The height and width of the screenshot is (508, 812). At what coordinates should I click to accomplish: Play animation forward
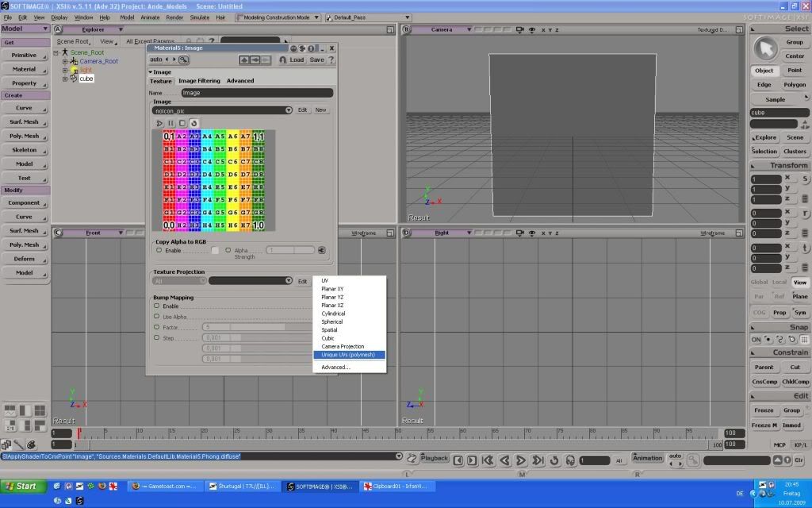521,460
